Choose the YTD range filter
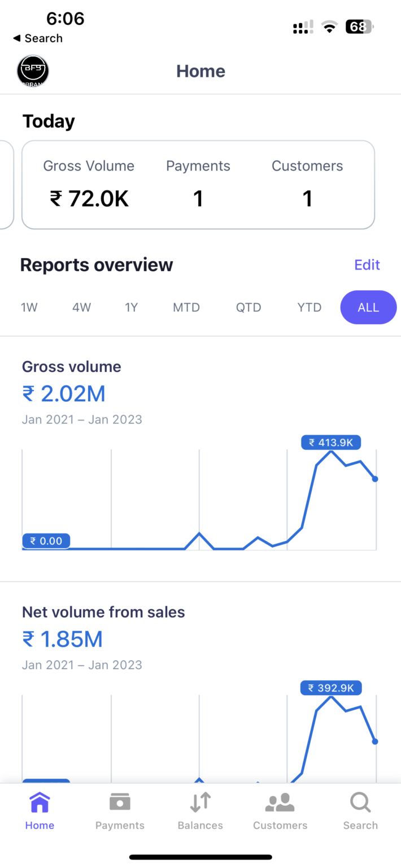 click(x=310, y=307)
